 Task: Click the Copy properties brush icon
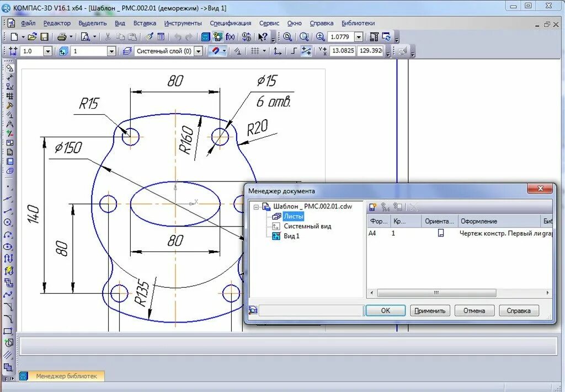coord(149,37)
